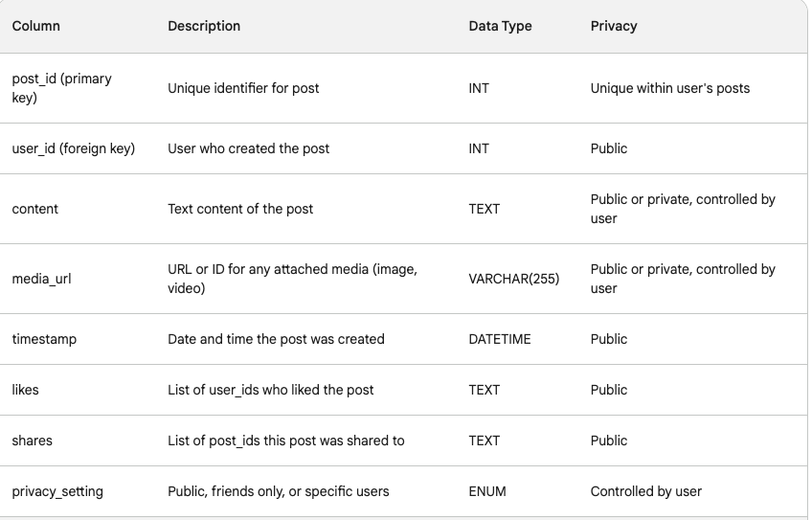Screen dimensions: 812x520
Task: Click the timestamp row name
Action: pos(44,339)
